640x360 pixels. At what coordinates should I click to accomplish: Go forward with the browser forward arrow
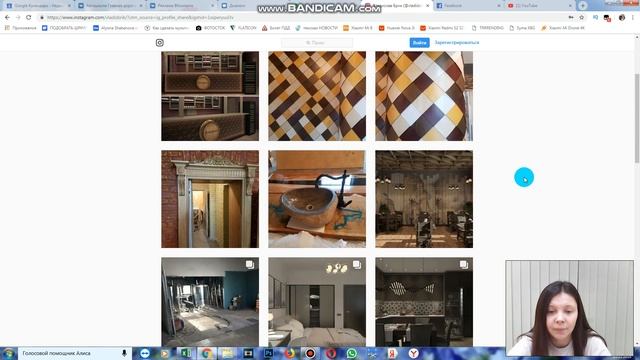(x=18, y=18)
